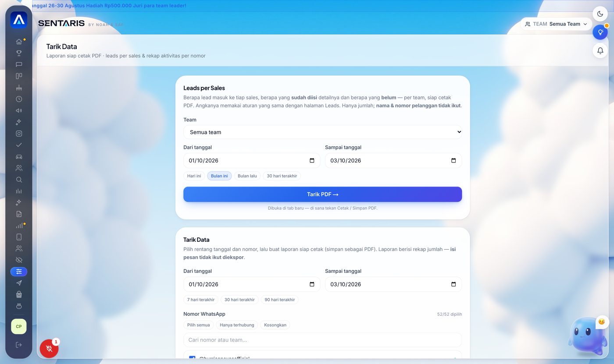Open the chat message icon in sidebar
The height and width of the screenshot is (364, 614).
19,64
